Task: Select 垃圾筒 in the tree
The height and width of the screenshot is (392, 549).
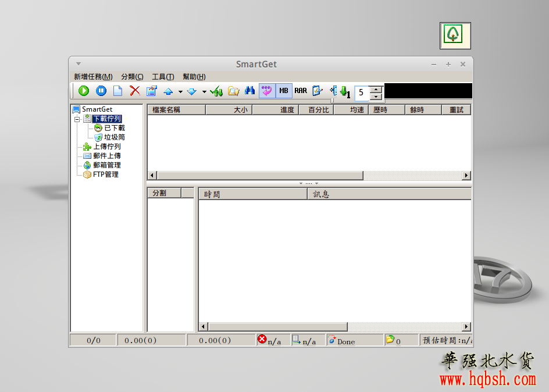Action: click(x=115, y=137)
